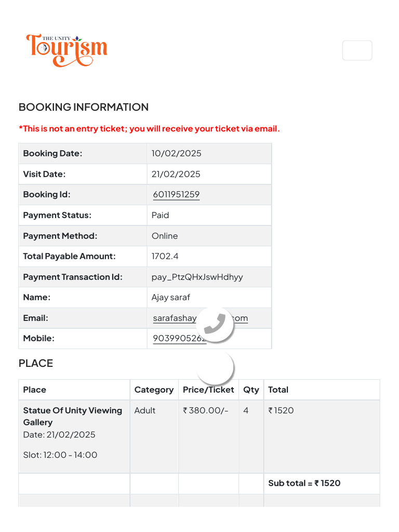Click the Statue Of Unity Viewing Gallery entry
Image resolution: width=399 pixels, height=532 pixels.
73,416
